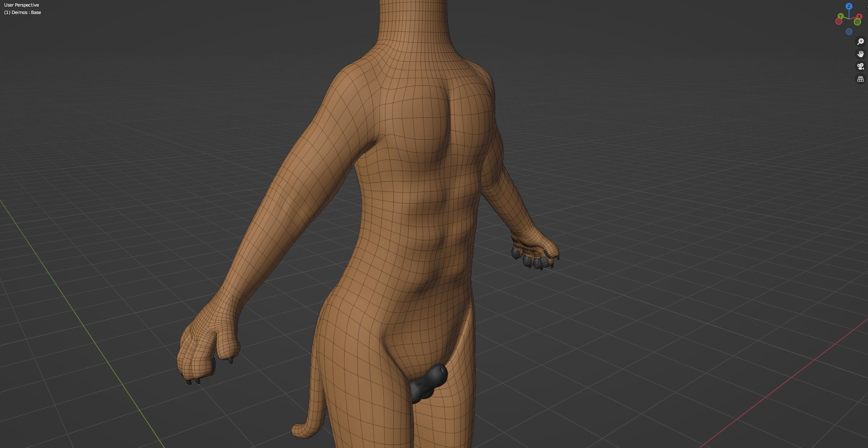Click the "User Perspective" viewport label
The image size is (868, 448).
click(x=21, y=5)
